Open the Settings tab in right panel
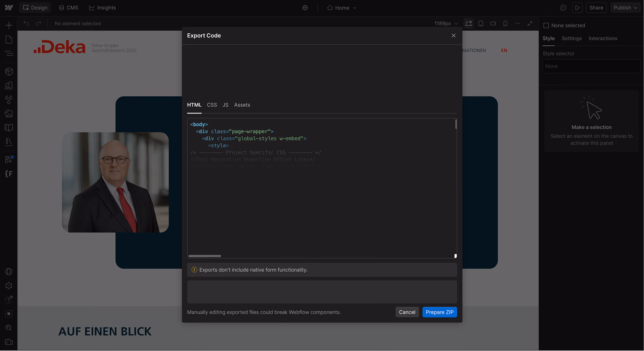Viewport: 644px width, 351px height. (x=572, y=38)
